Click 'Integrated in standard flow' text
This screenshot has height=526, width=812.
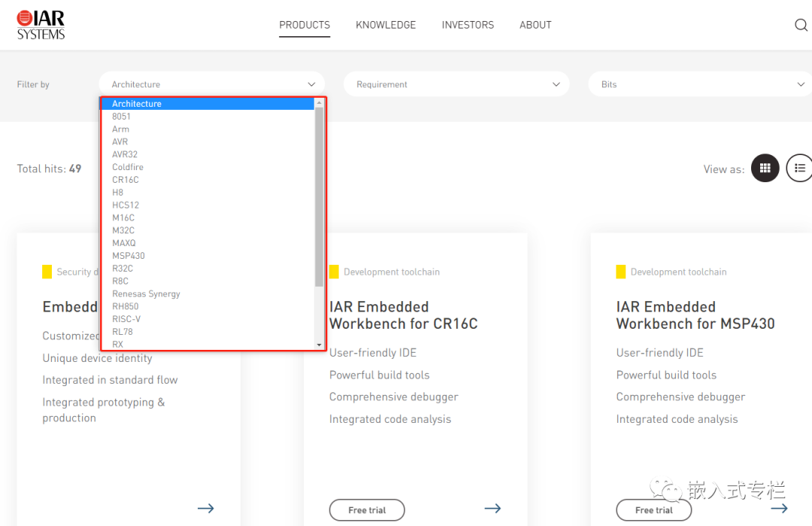(110, 380)
